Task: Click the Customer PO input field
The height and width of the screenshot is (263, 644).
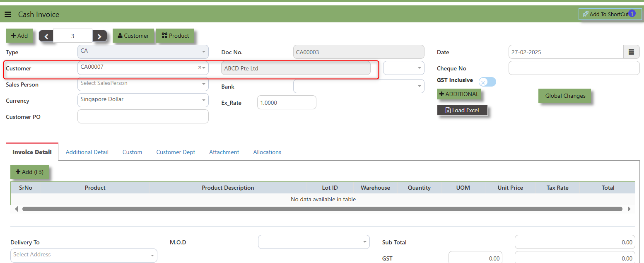Action: coord(143,116)
